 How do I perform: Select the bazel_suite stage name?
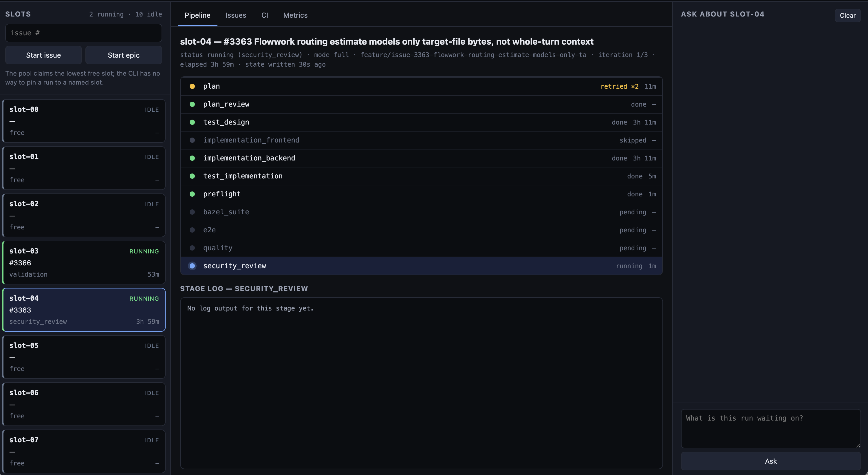(x=226, y=212)
